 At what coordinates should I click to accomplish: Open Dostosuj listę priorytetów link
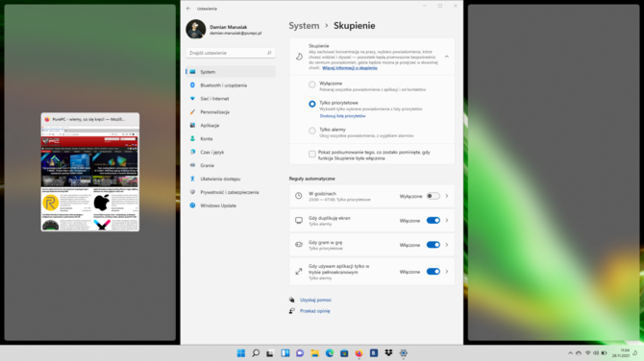342,116
